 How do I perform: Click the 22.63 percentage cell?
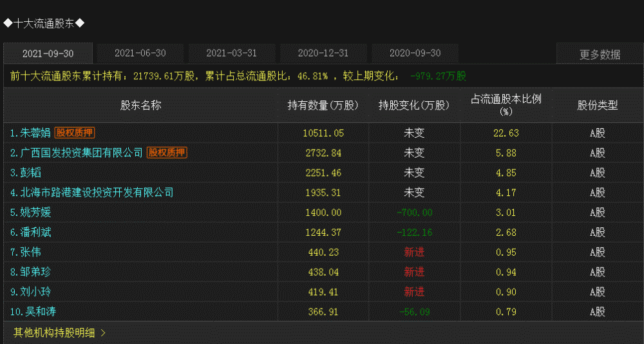point(506,133)
